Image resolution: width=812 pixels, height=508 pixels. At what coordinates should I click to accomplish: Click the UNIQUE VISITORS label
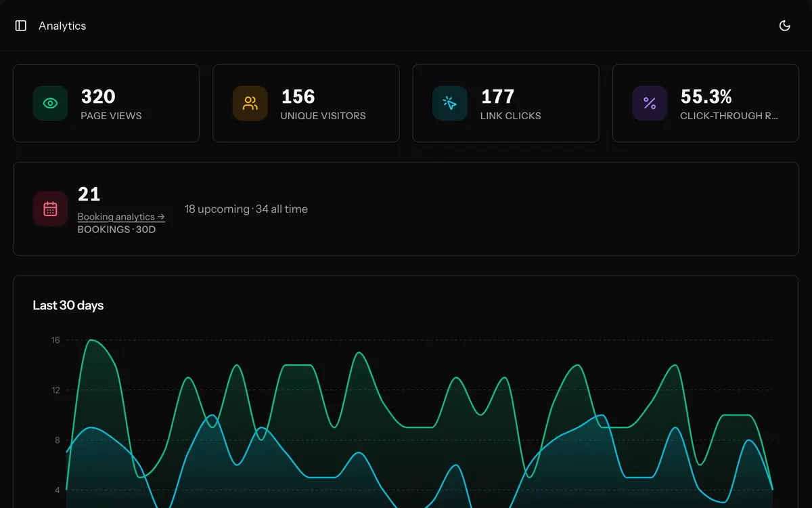[x=323, y=116]
